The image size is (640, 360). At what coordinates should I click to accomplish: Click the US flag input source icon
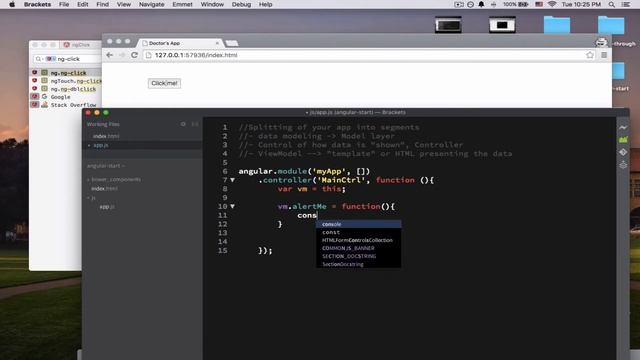[539, 4]
